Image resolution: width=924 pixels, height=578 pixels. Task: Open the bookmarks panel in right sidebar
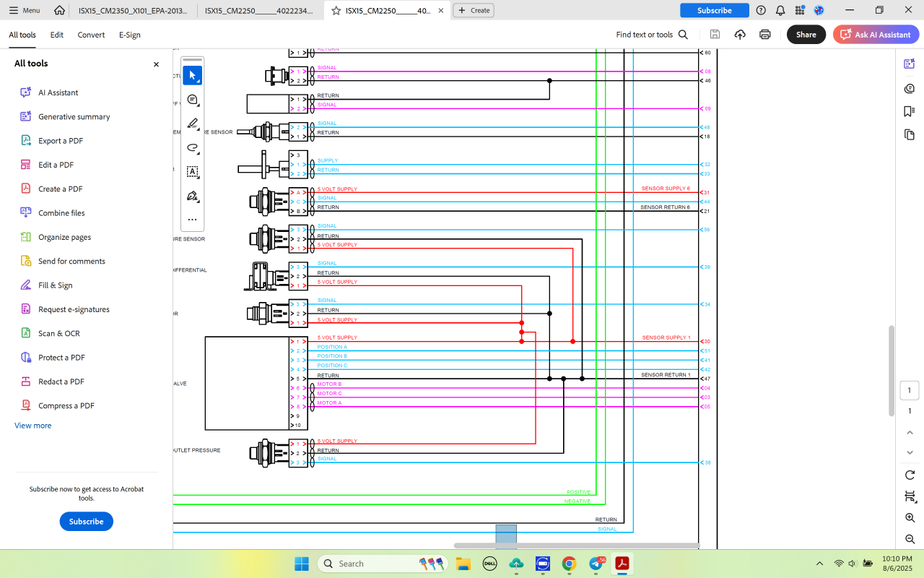[x=910, y=111]
